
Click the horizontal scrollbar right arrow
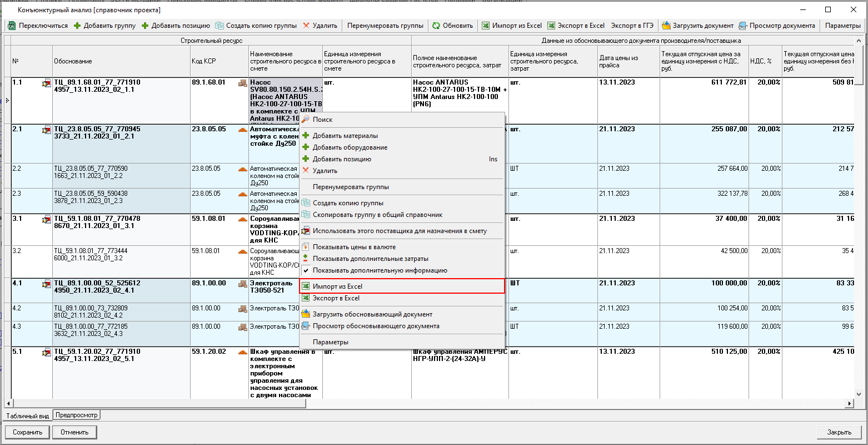point(850,403)
